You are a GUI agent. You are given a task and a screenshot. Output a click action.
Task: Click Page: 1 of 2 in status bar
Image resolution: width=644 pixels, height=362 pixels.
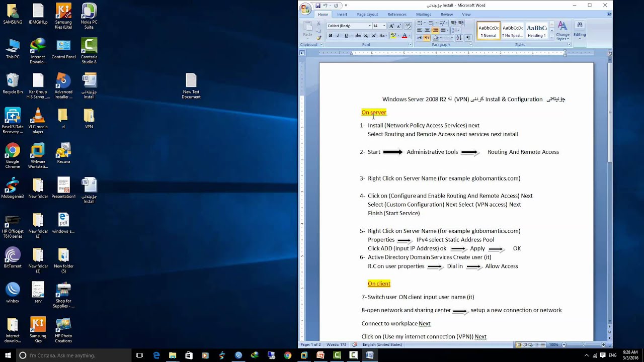coord(310,344)
